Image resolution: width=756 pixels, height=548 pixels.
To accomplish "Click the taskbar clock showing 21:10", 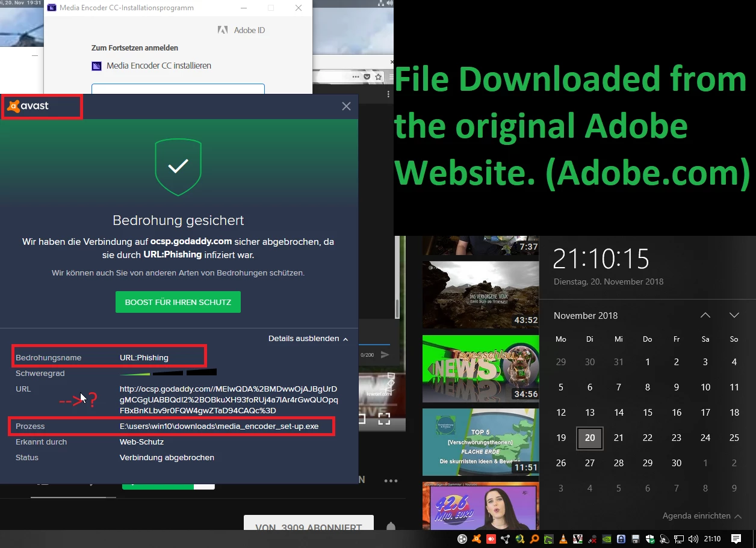I will (713, 539).
